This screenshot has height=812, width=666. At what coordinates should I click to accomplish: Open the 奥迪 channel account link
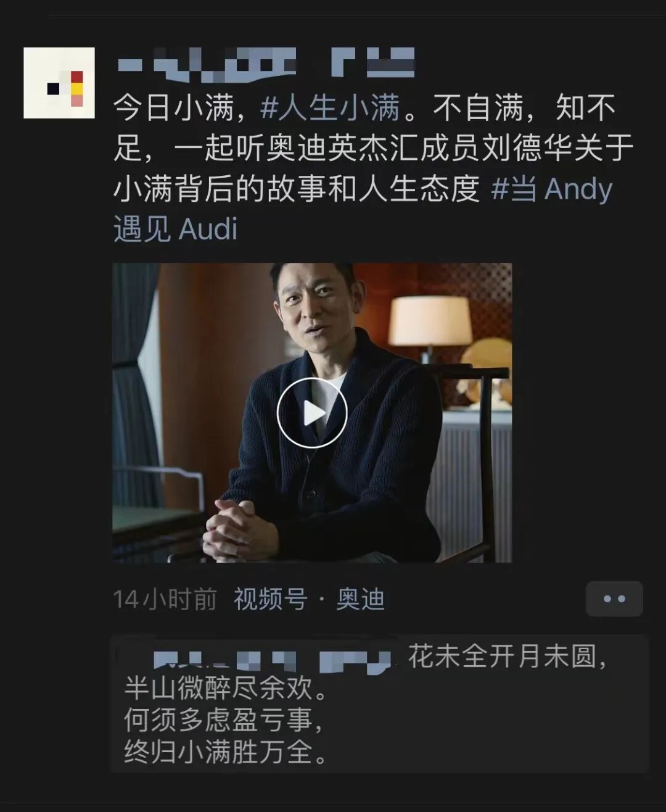pos(360,599)
